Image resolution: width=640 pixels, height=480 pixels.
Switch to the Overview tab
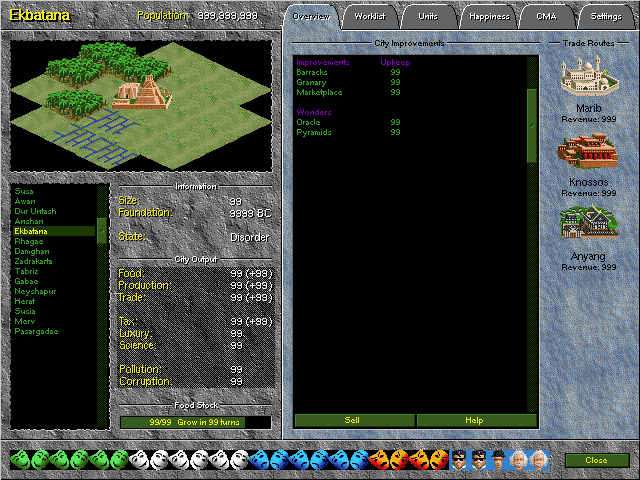(311, 17)
